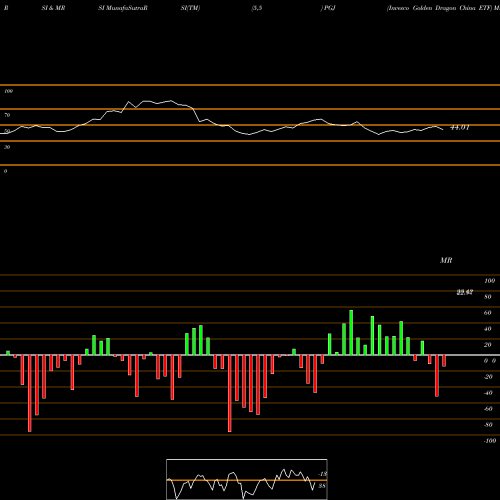Viewport: 500px width, 500px height.
Task: Click the PGJ ticker text in header
Action: tap(329, 8)
